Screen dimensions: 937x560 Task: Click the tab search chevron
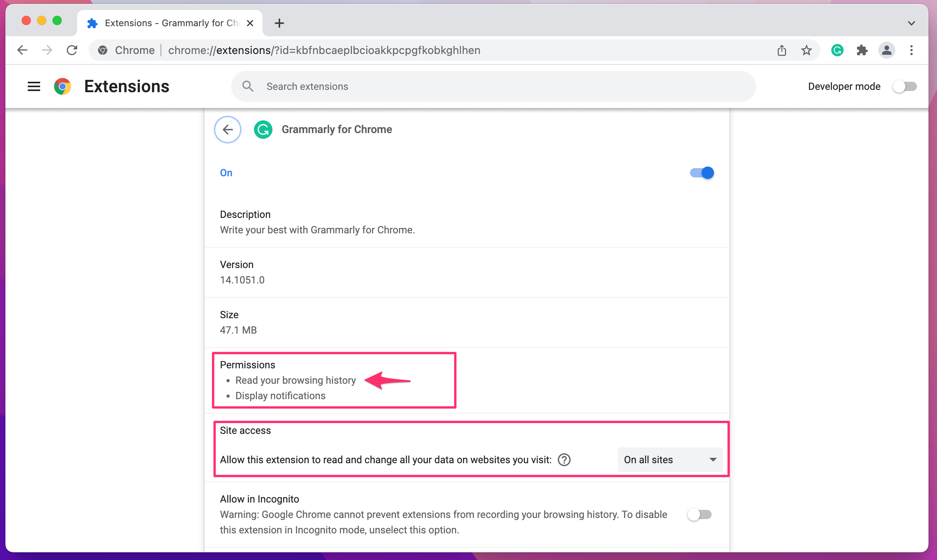(x=912, y=23)
